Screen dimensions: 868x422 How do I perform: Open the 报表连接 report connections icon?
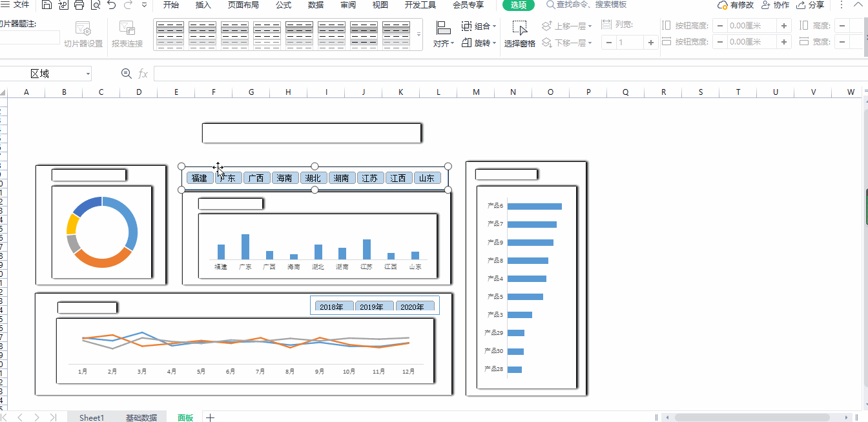point(127,28)
